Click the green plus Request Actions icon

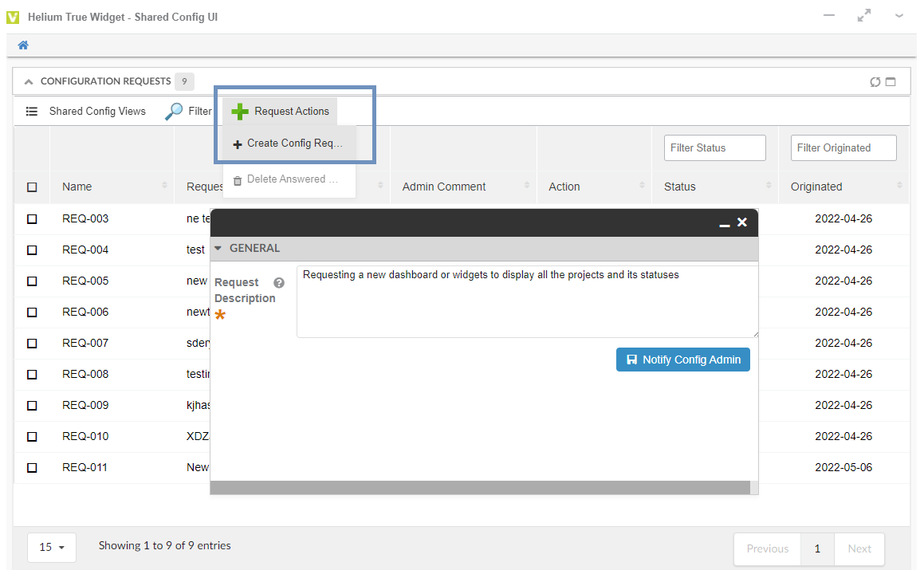pos(240,112)
